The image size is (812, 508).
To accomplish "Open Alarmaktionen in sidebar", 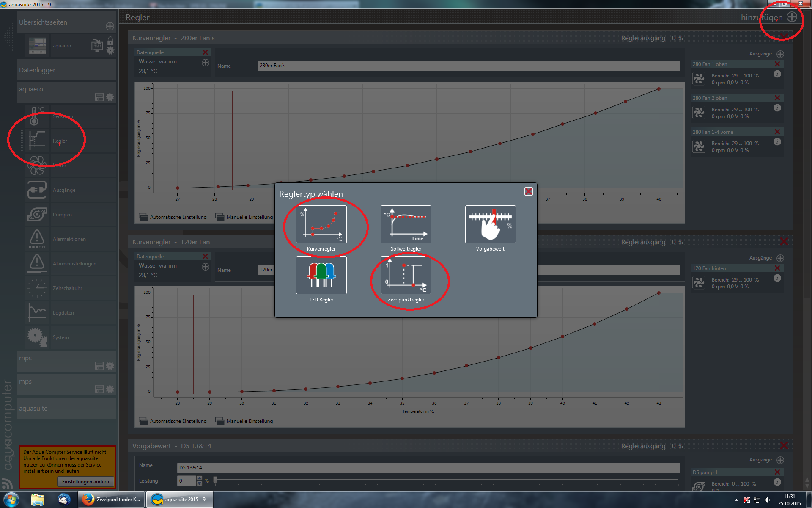I will (69, 239).
